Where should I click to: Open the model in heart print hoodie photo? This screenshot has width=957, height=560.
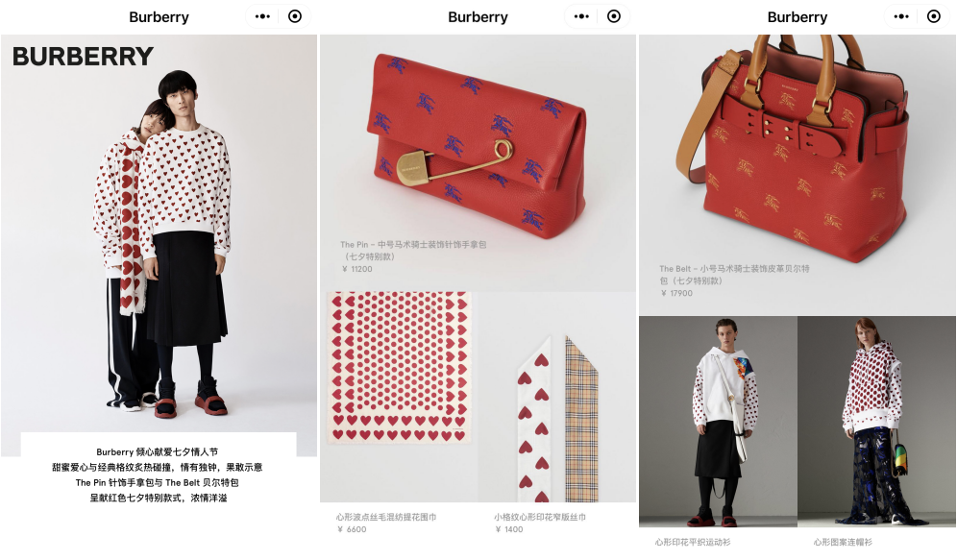point(876,422)
